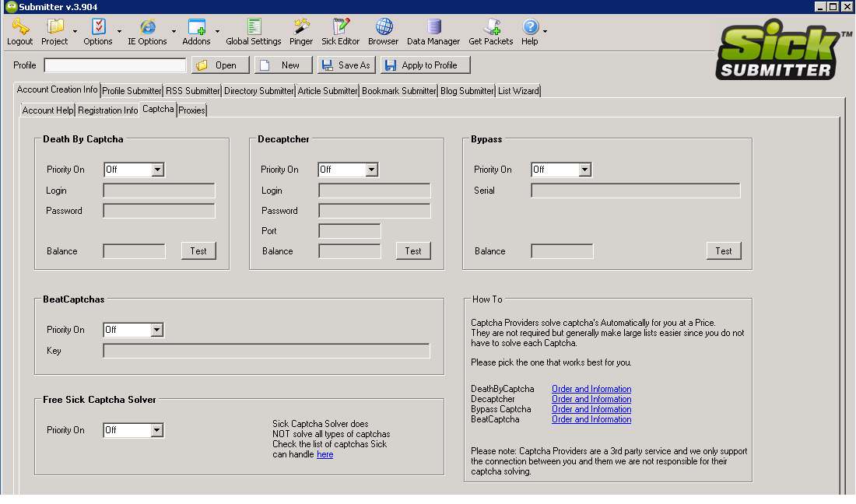Click the Get Packets icon
Image resolution: width=856 pixels, height=504 pixels.
pyautogui.click(x=491, y=26)
